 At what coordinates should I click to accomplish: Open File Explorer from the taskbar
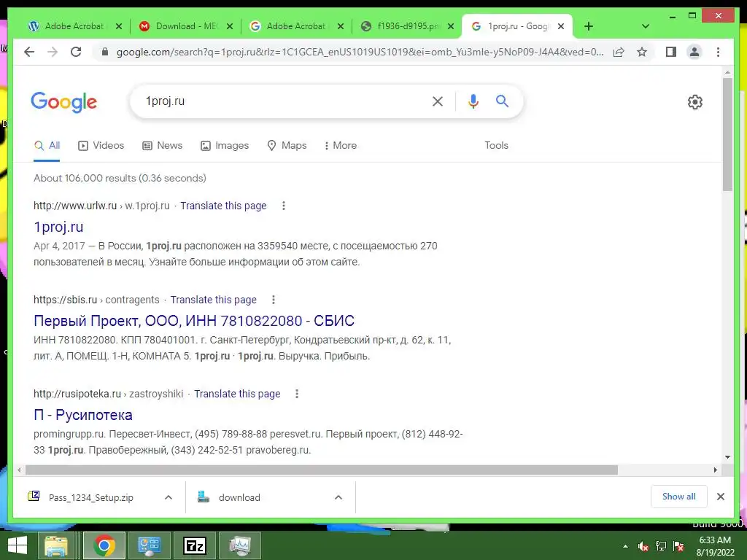56,545
